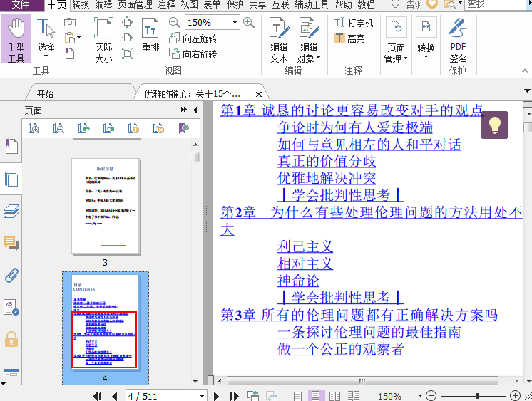532x401 pixels.
Task: Select the page 4 thumbnail
Action: (105, 323)
